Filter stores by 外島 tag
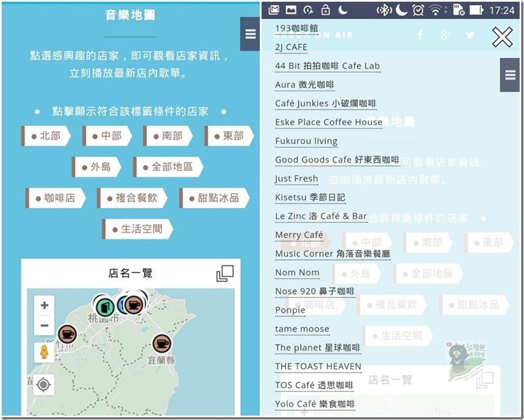The image size is (524, 420). [x=96, y=167]
